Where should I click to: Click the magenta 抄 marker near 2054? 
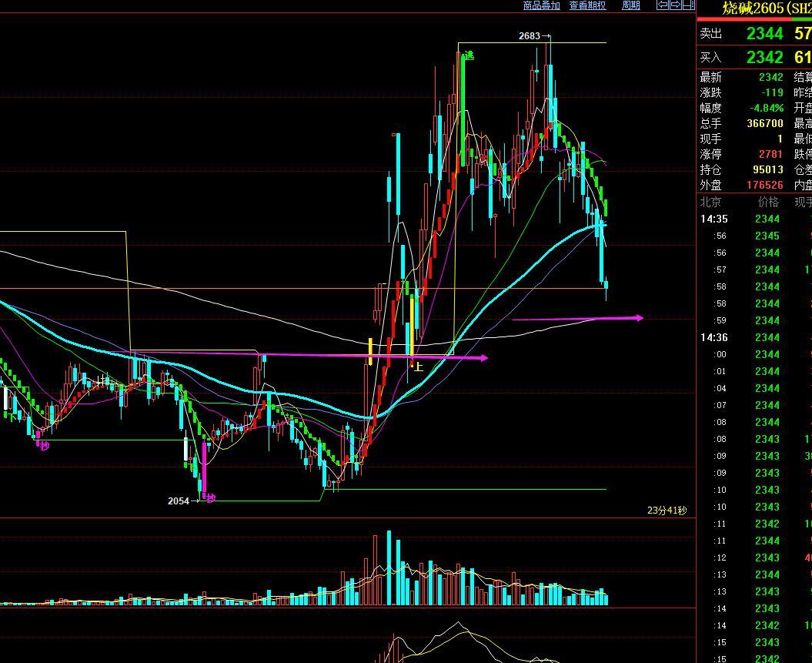[x=210, y=499]
